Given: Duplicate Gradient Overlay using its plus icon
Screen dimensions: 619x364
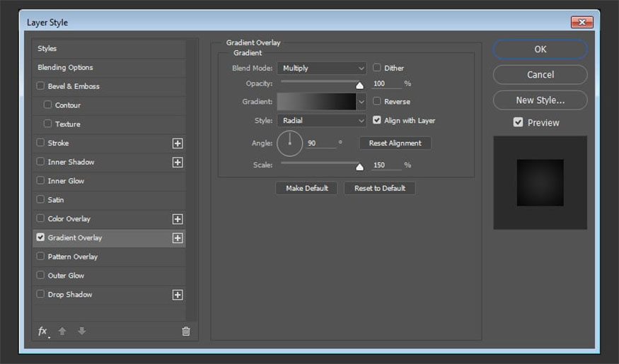Looking at the screenshot, I should point(178,238).
